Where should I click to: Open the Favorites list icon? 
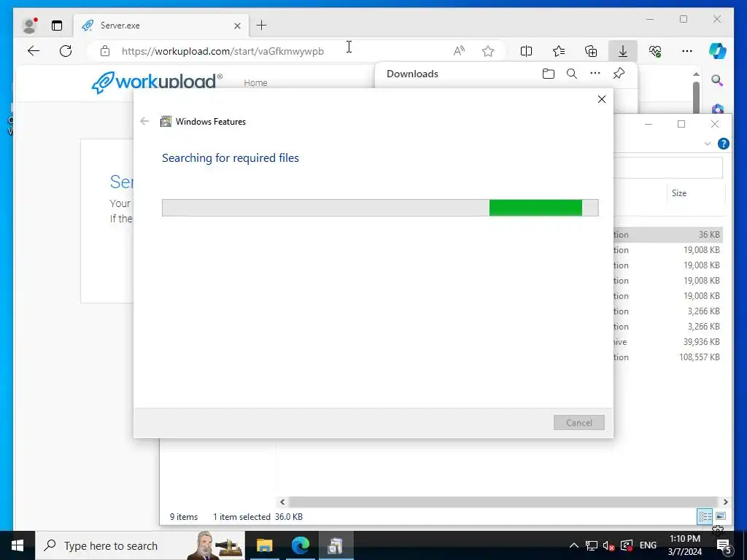559,51
